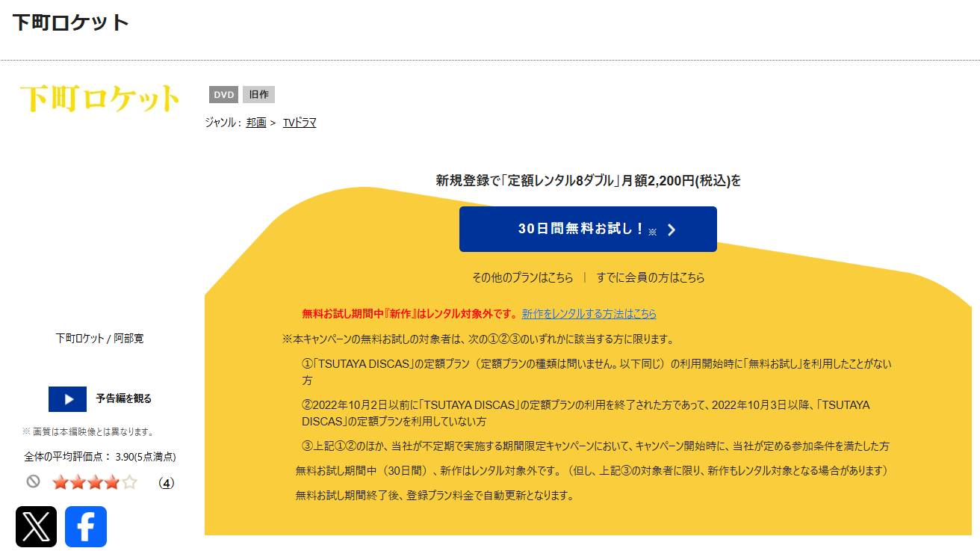This screenshot has width=980, height=551.
Task: Click the ジャンル label
Action: pyautogui.click(x=223, y=123)
